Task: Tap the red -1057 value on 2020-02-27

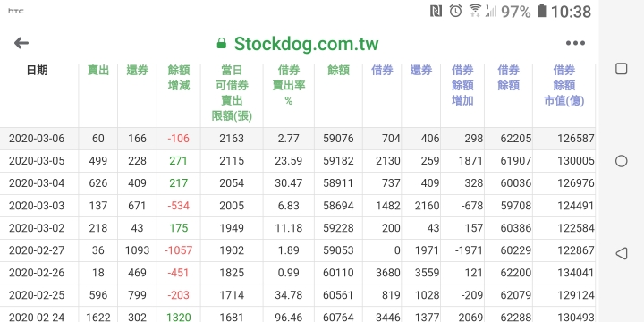Action: tap(178, 250)
